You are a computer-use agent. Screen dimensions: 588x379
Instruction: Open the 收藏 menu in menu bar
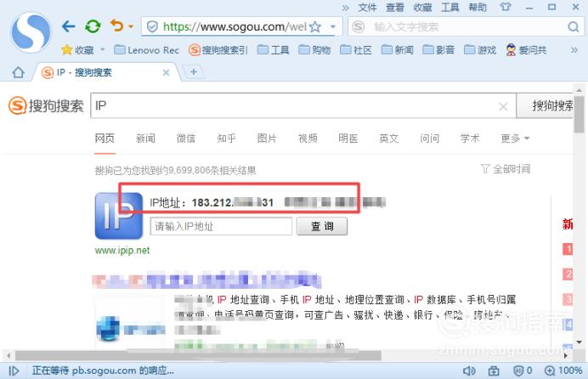pos(422,7)
